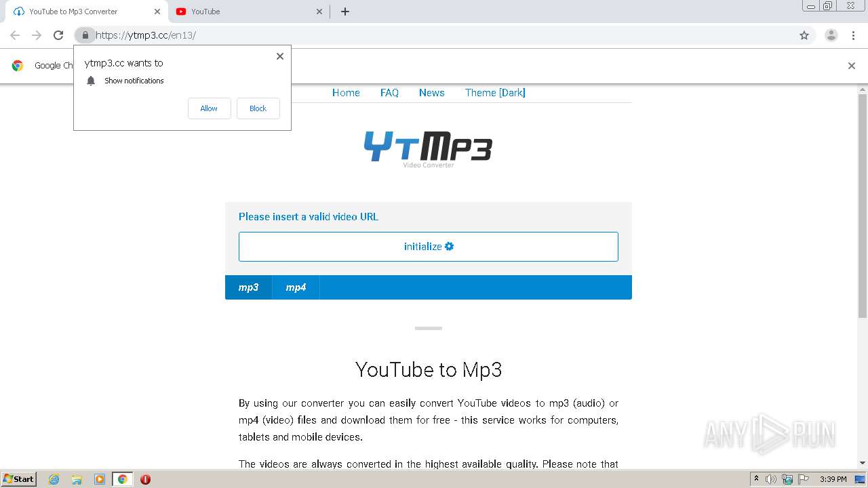Click the volume speaker tray icon
The height and width of the screenshot is (488, 868).
pos(771,479)
